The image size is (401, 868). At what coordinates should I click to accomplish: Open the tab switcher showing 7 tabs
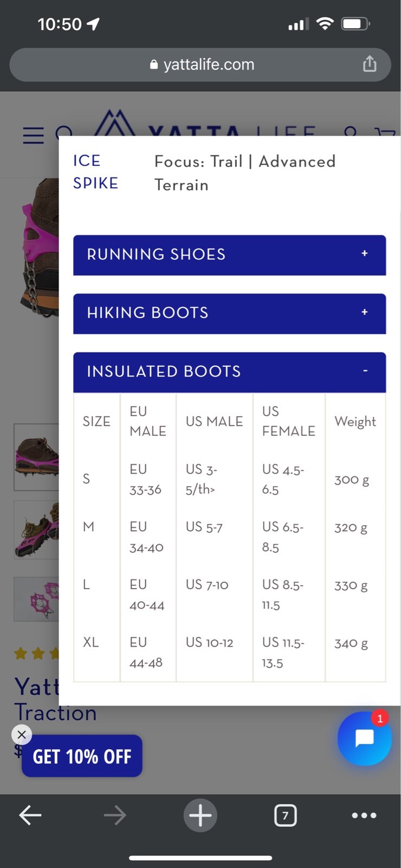point(286,815)
